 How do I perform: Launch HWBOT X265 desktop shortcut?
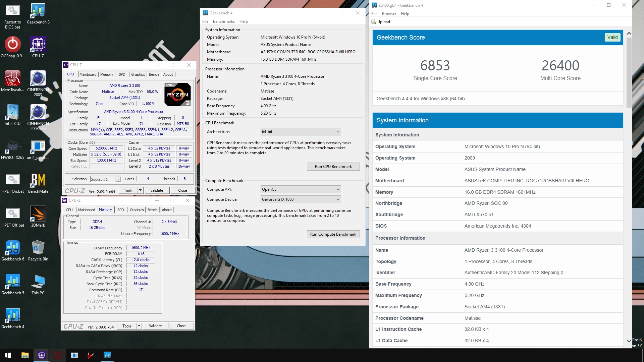click(x=12, y=149)
